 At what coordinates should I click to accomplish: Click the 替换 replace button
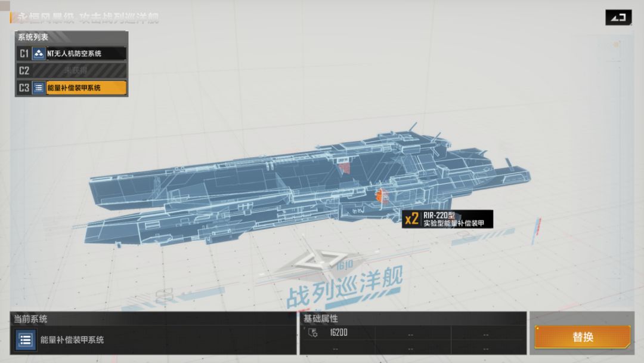pyautogui.click(x=583, y=337)
